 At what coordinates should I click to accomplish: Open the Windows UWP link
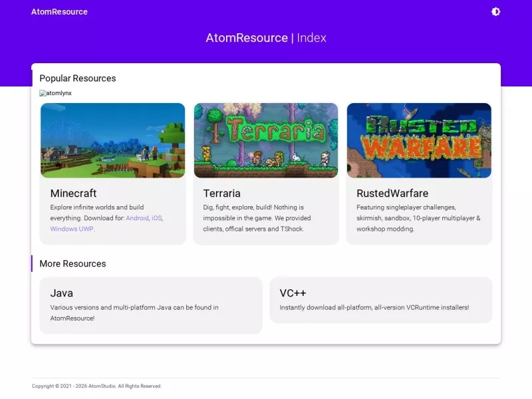click(72, 229)
